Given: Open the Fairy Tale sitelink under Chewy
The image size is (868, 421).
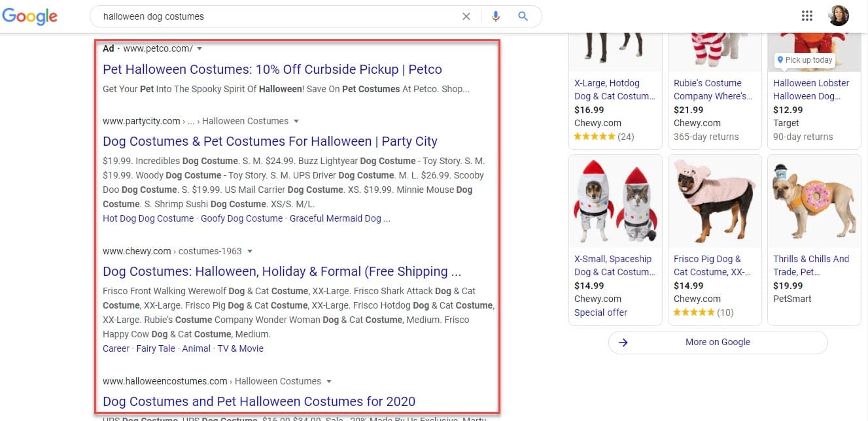Looking at the screenshot, I should (156, 348).
